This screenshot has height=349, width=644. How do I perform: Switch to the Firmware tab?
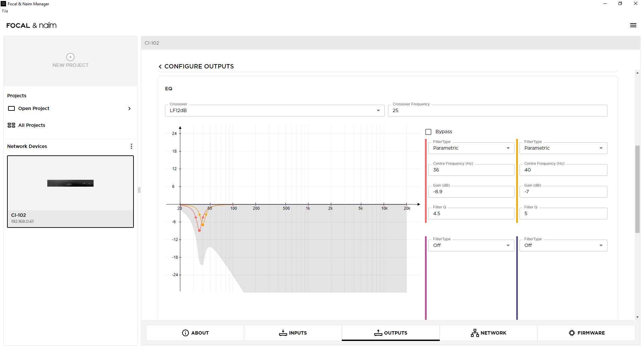point(586,333)
